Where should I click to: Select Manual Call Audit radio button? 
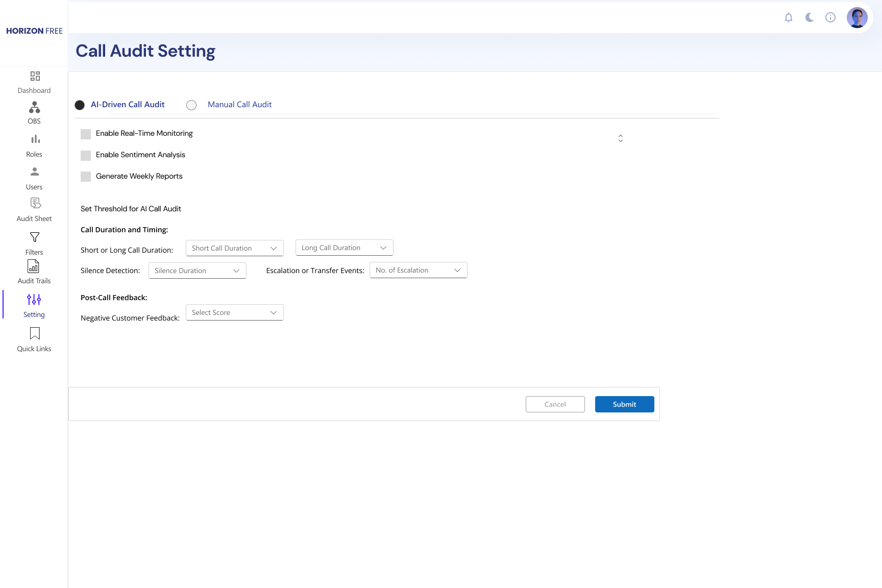(191, 105)
